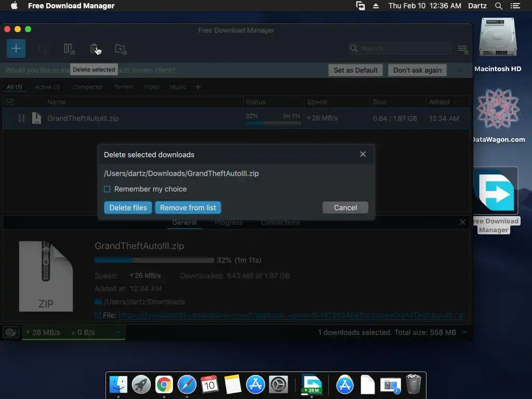Click the folder icon beside /Users/dartz/Downloads
This screenshot has height=399, width=532.
[98, 302]
